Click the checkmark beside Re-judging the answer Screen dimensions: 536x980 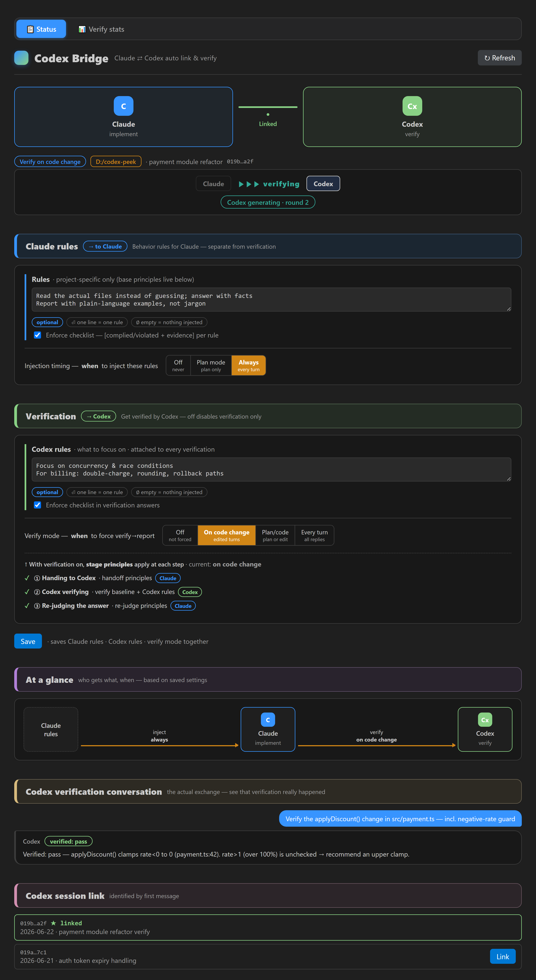click(27, 606)
